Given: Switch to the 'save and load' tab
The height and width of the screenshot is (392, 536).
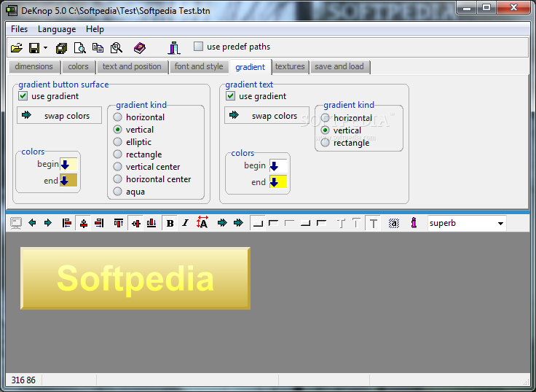Looking at the screenshot, I should coord(339,66).
